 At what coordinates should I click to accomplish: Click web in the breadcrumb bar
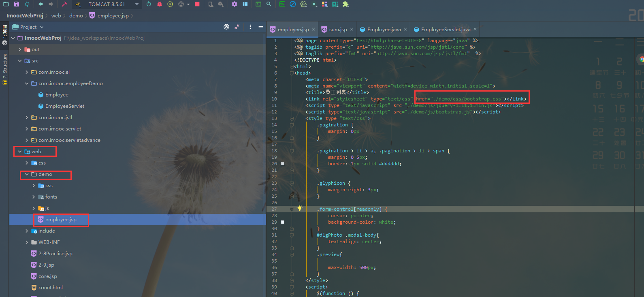[56, 15]
